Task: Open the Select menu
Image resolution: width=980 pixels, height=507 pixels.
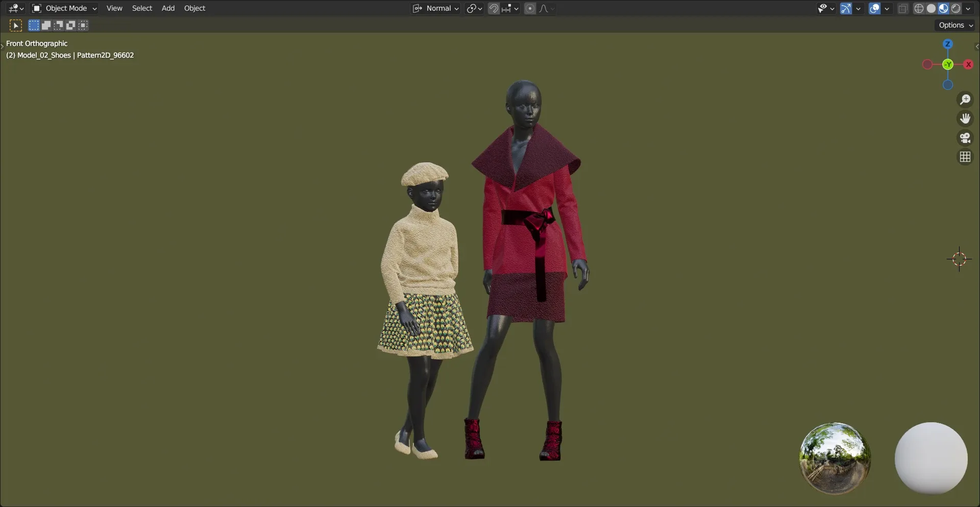Action: click(142, 8)
